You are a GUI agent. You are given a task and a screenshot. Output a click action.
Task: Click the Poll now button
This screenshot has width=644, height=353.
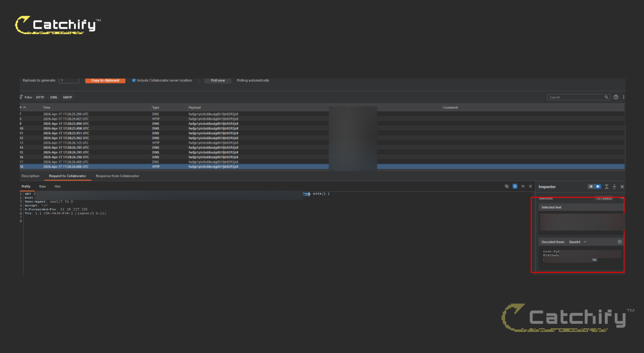tap(218, 80)
